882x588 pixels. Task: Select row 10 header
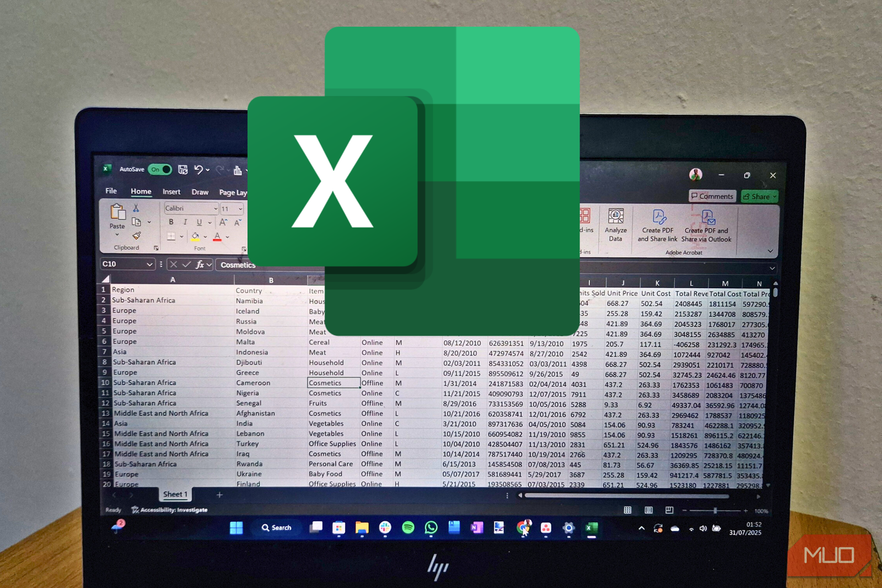(105, 382)
